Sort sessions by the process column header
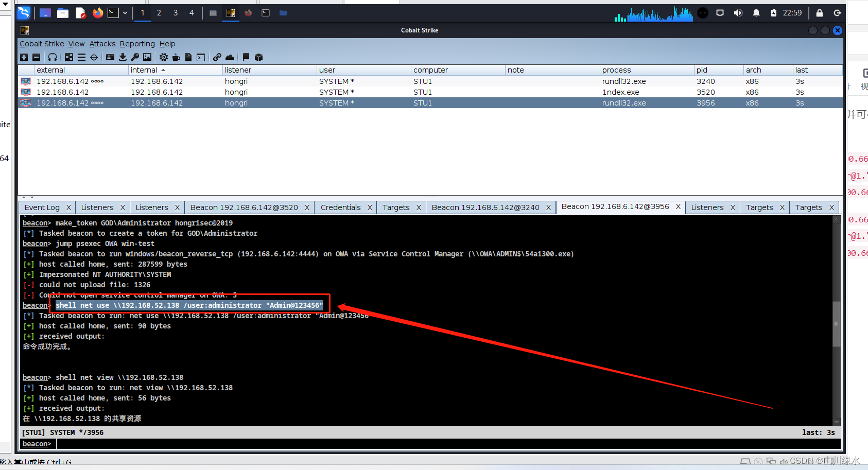868x470 pixels. click(x=647, y=70)
